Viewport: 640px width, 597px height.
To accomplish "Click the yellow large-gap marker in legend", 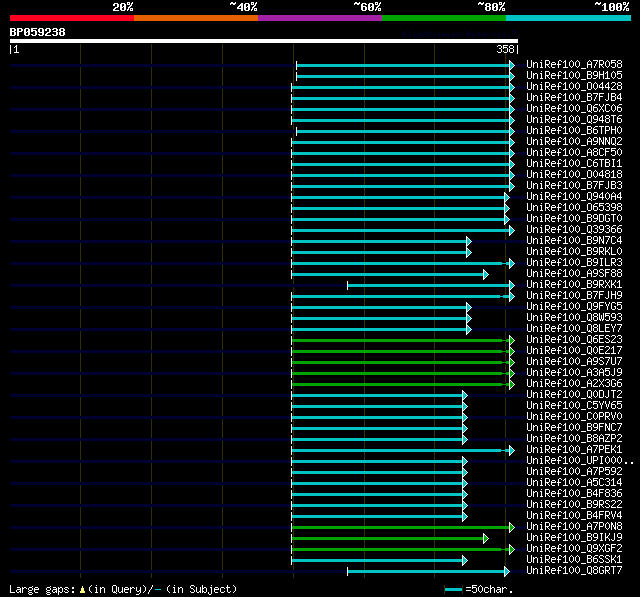I will point(82,590).
